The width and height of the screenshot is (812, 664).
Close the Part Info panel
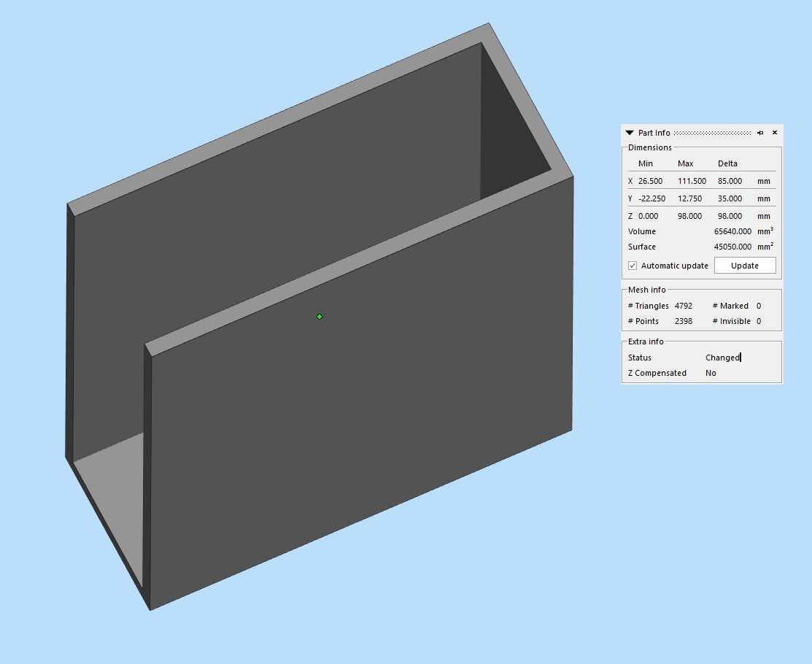click(x=775, y=133)
